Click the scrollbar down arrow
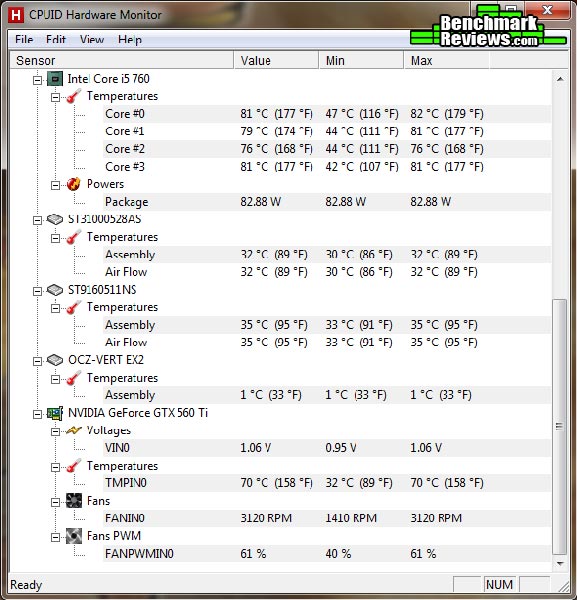 pyautogui.click(x=560, y=563)
